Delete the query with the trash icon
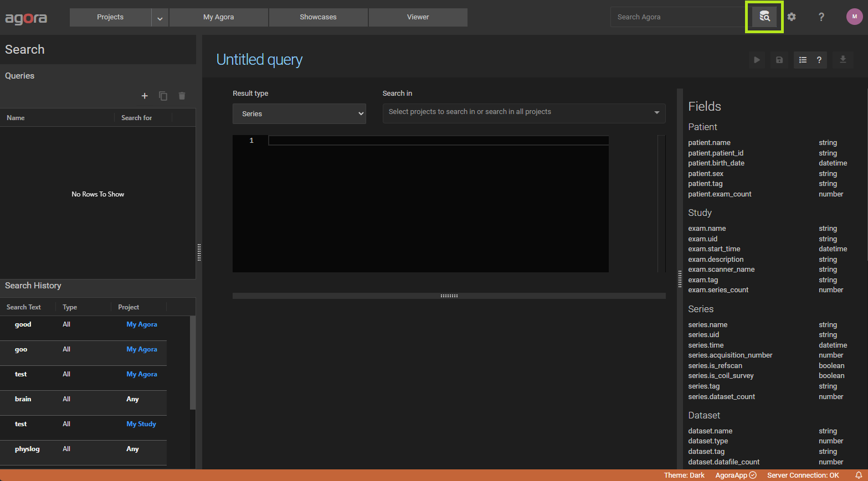The image size is (868, 481). pyautogui.click(x=182, y=96)
